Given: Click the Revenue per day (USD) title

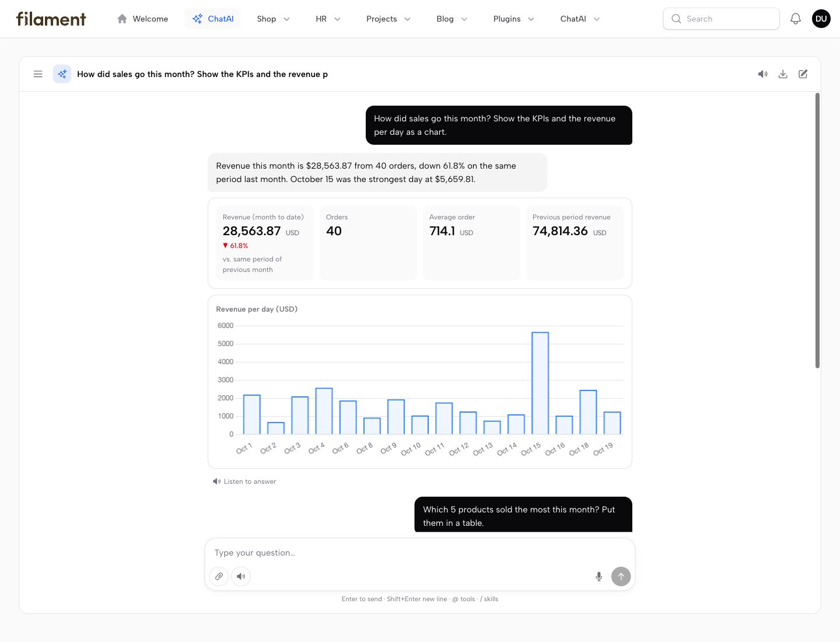Looking at the screenshot, I should pyautogui.click(x=257, y=309).
